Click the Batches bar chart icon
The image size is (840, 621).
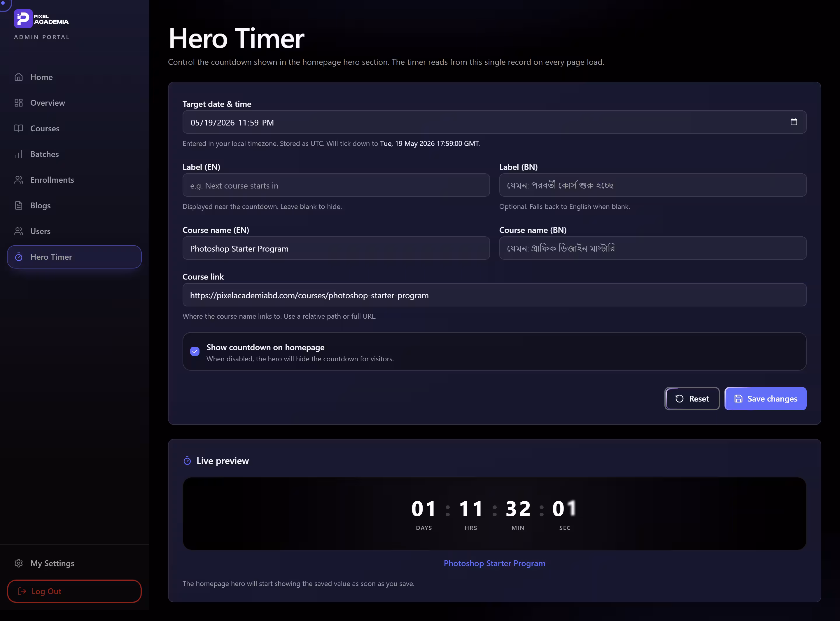click(19, 154)
